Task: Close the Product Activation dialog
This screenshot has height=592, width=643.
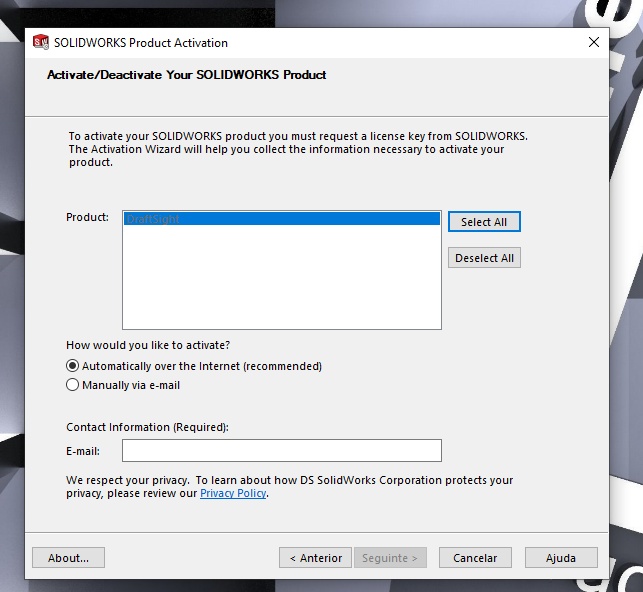Action: click(593, 42)
